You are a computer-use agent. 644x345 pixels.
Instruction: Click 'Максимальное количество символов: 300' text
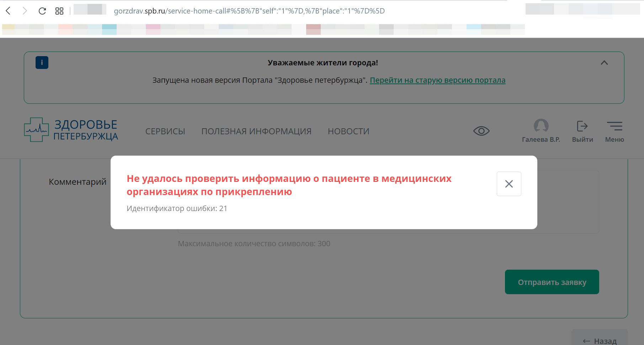tap(254, 244)
